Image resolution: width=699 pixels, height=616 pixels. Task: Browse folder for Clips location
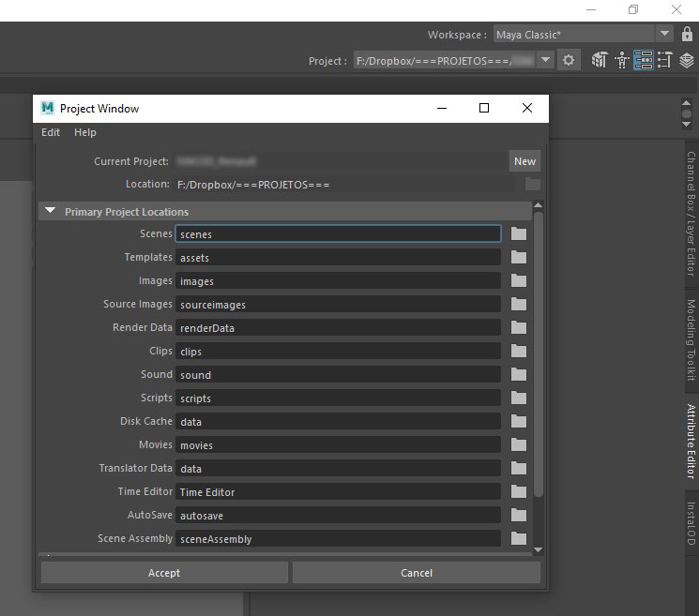click(x=519, y=351)
